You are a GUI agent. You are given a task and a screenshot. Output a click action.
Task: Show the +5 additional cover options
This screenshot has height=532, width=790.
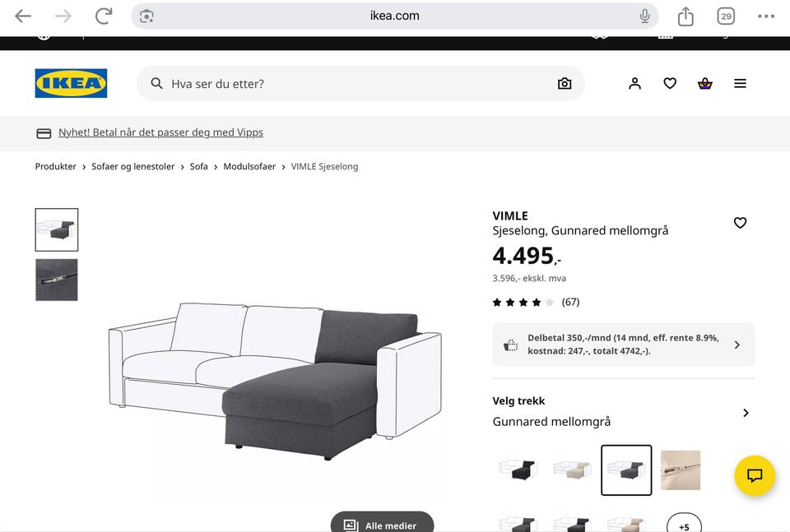684,524
